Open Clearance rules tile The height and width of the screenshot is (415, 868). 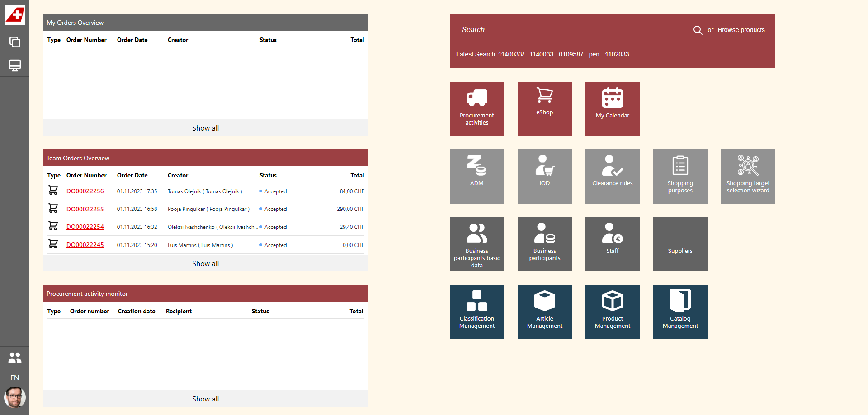[612, 177]
